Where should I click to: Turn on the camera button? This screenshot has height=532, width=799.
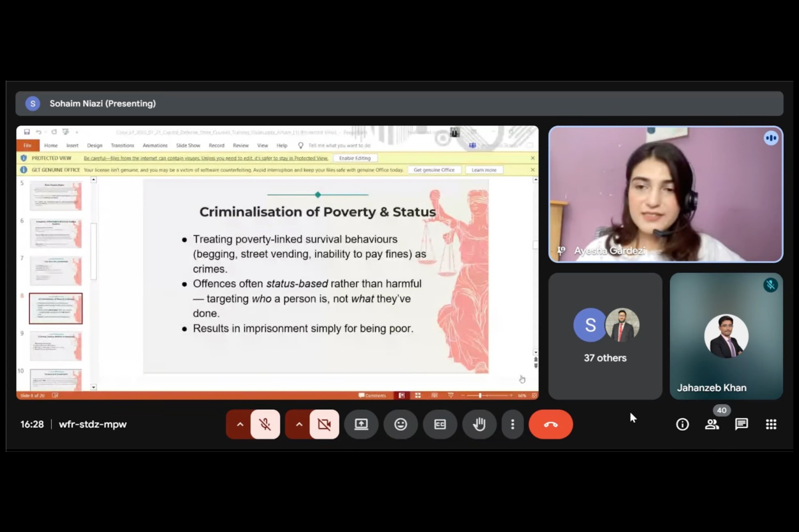pyautogui.click(x=324, y=424)
